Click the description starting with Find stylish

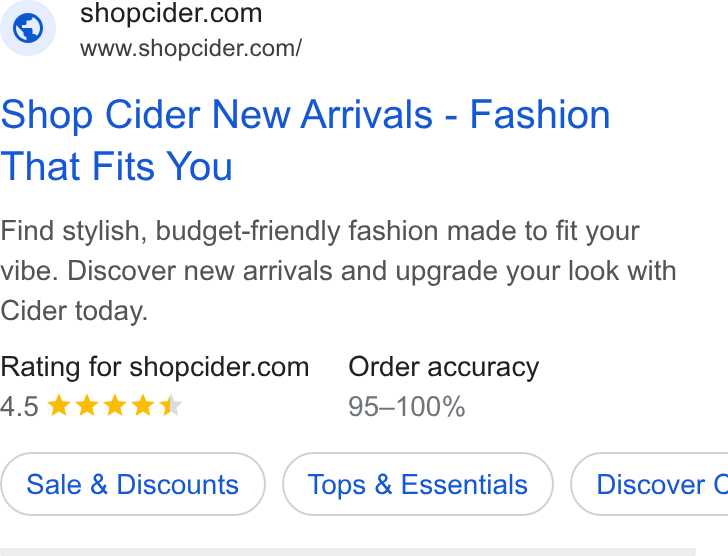pos(338,271)
